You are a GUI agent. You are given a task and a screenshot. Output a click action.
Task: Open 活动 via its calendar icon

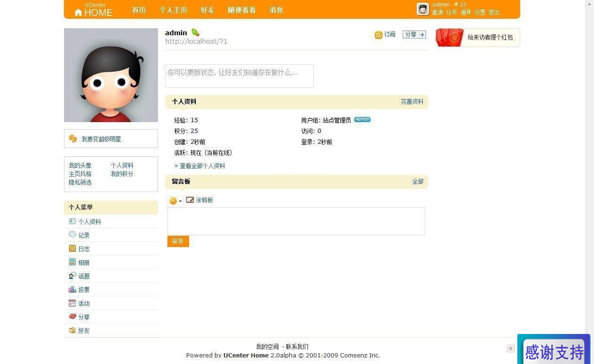tap(72, 303)
